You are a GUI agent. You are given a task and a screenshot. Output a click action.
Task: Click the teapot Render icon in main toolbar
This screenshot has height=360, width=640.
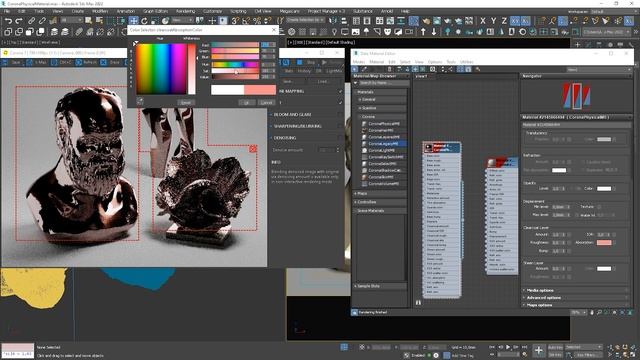click(447, 20)
